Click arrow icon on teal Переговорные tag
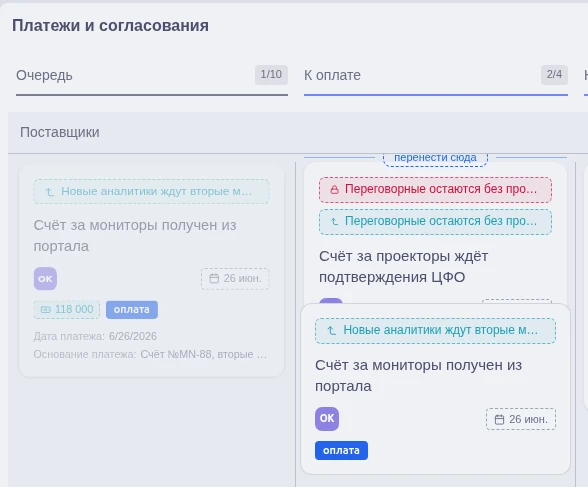This screenshot has height=487, width=588. [334, 222]
